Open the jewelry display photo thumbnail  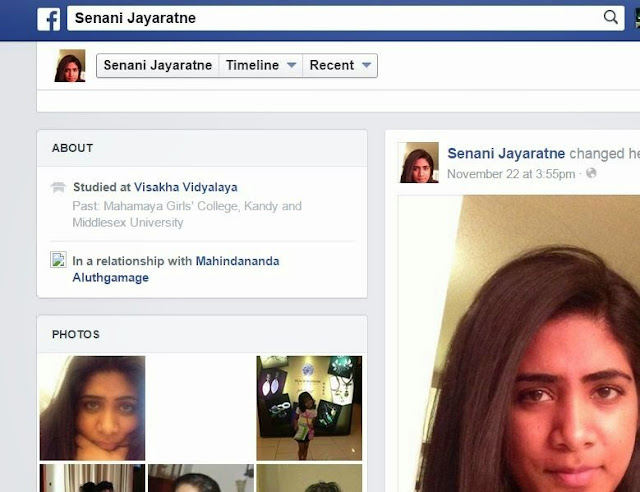coord(309,408)
